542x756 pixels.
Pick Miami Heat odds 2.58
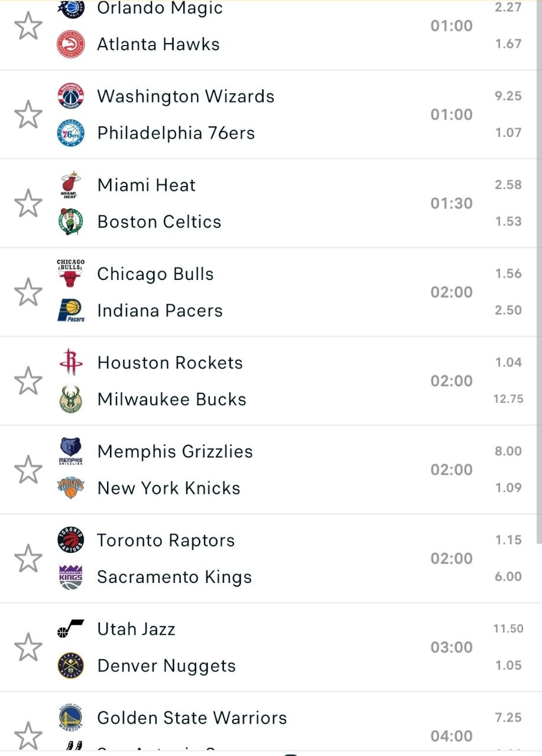tap(508, 185)
